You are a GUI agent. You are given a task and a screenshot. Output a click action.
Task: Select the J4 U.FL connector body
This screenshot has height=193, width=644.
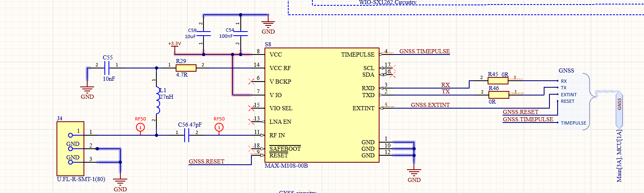tap(70, 149)
